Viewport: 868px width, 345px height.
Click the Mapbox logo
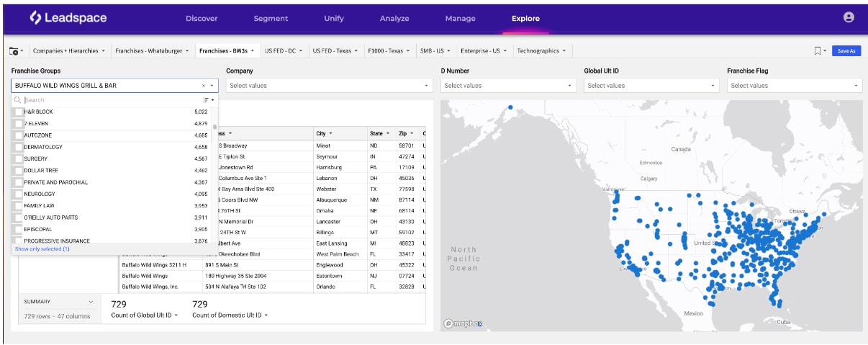(x=461, y=324)
